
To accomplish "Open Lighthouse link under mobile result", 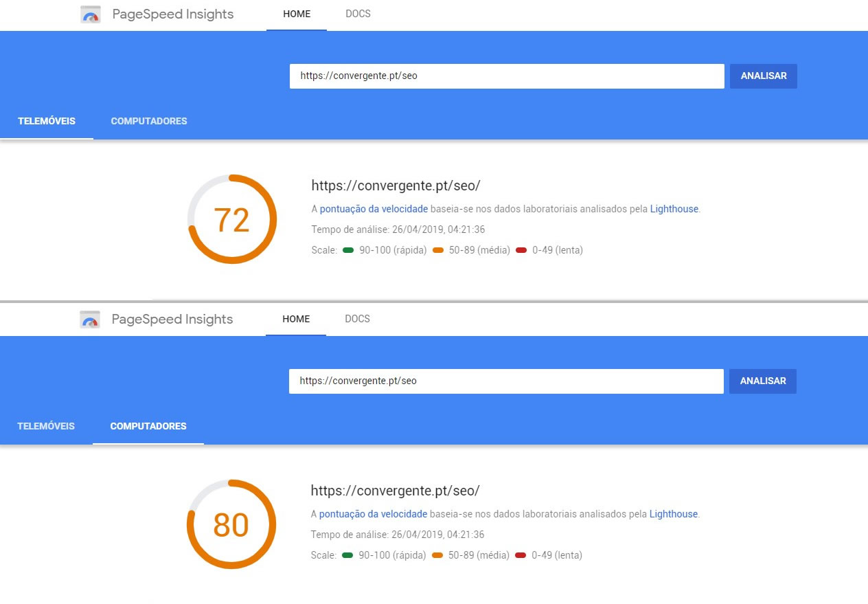I will [674, 210].
